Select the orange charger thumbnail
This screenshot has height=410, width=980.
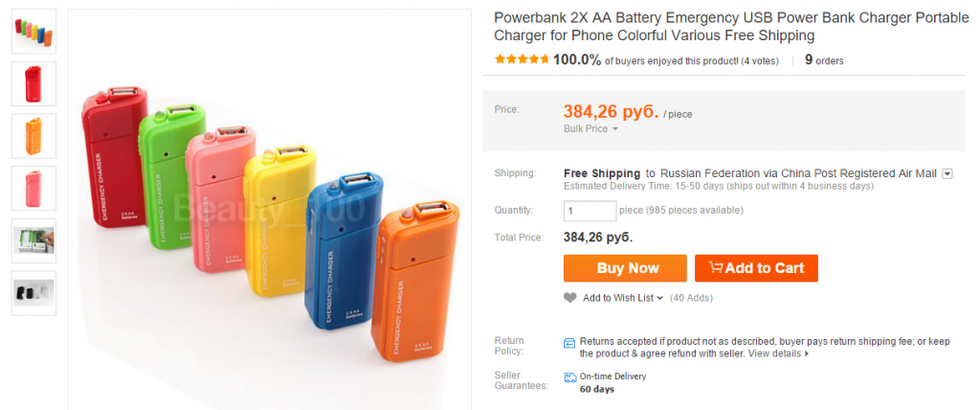(x=33, y=136)
